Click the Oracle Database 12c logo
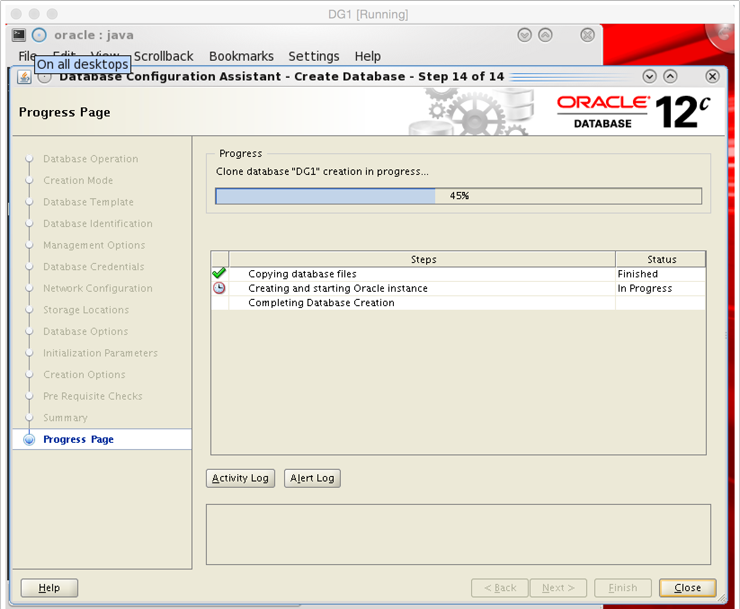The width and height of the screenshot is (740, 609). [x=633, y=112]
